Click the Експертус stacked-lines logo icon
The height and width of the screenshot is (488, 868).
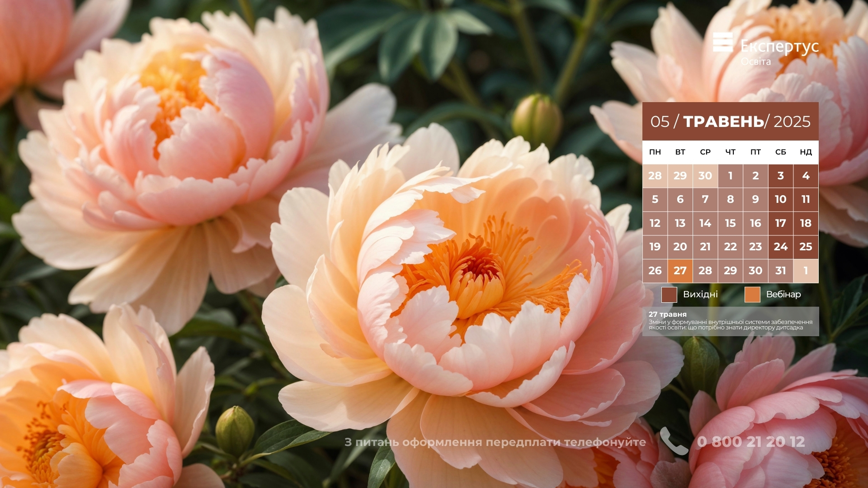tap(722, 42)
